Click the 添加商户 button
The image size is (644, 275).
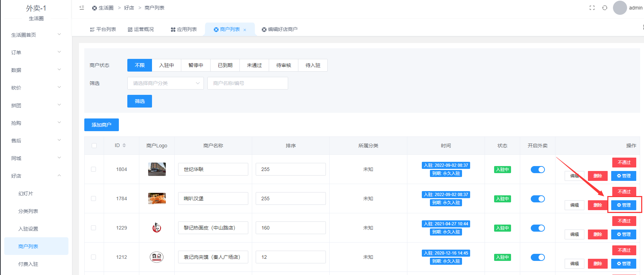[102, 125]
